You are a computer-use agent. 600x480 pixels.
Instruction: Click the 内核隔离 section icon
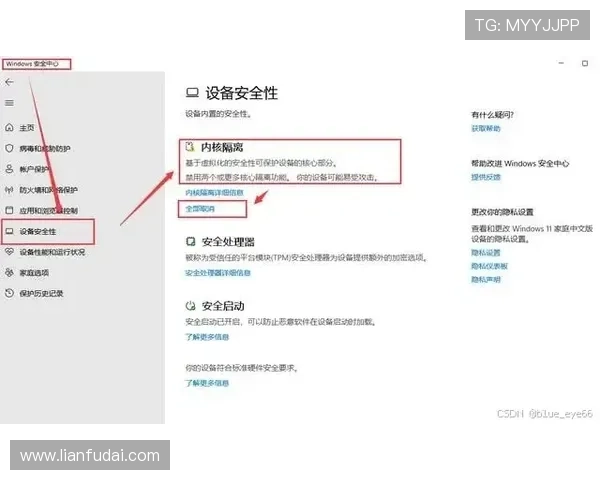190,147
